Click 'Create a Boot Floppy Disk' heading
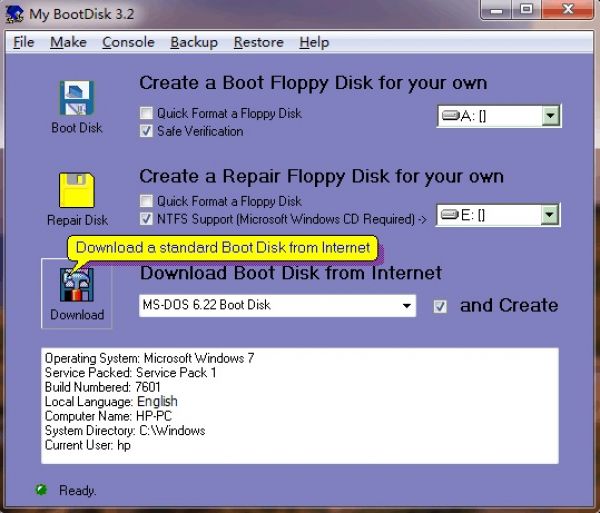The image size is (600, 513). [313, 83]
